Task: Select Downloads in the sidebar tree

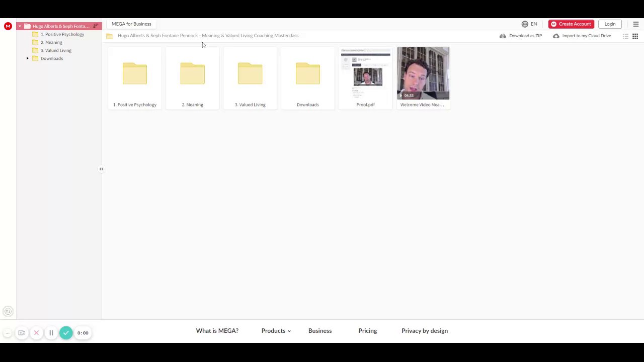Action: (52, 58)
